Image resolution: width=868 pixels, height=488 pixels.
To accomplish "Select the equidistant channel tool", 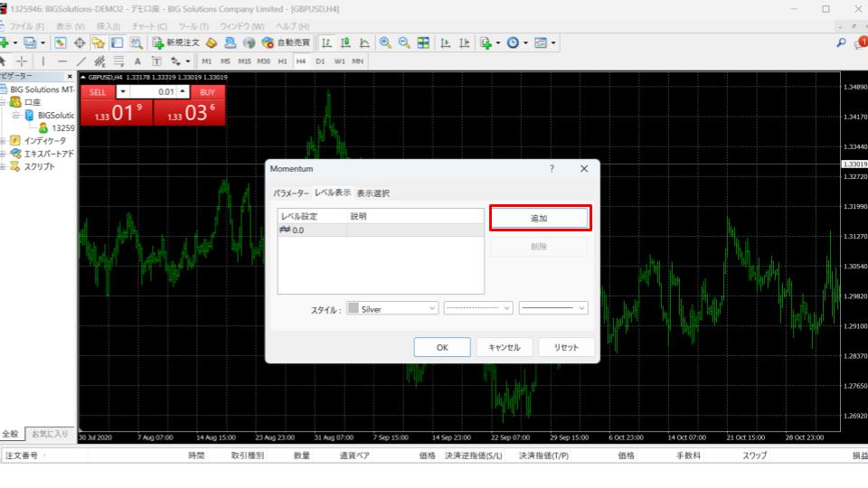I will [x=99, y=61].
